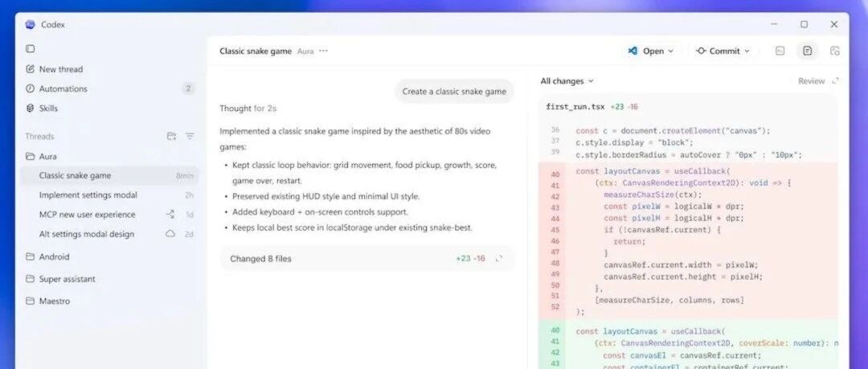The height and width of the screenshot is (369, 868).
Task: Select the Classic snake game thread
Action: click(x=109, y=175)
